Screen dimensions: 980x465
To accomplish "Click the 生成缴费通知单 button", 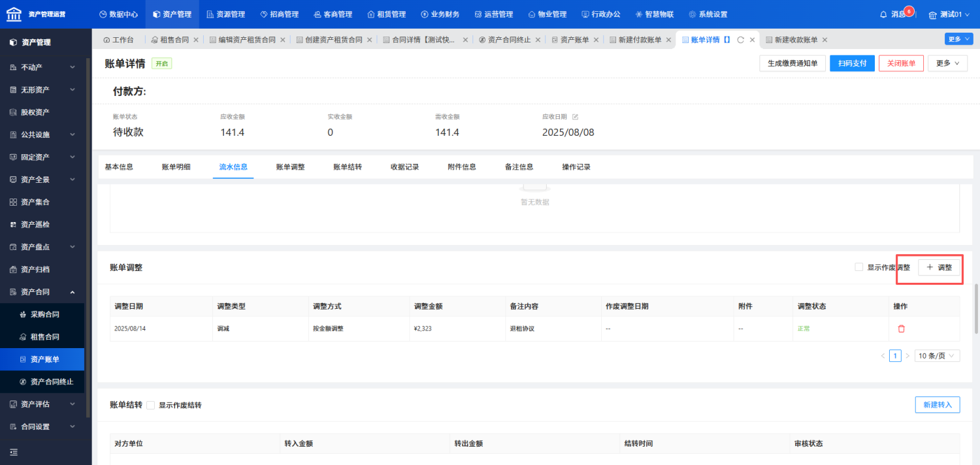I will tap(792, 63).
